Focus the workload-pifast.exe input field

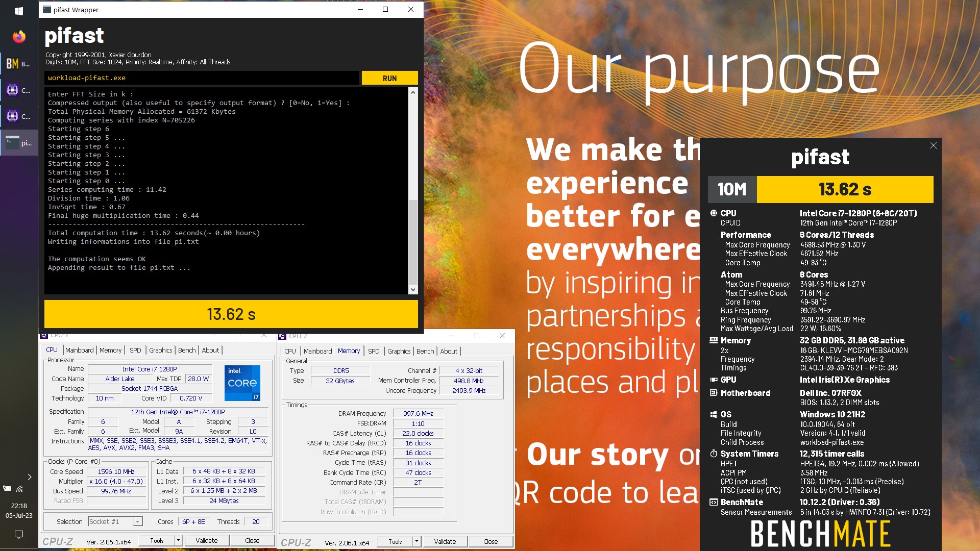pyautogui.click(x=202, y=78)
